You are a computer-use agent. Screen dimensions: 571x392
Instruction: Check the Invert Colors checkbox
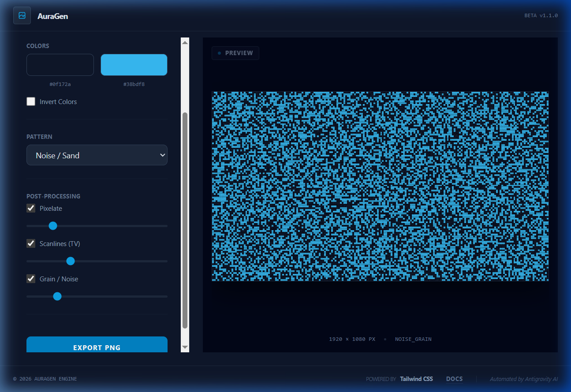click(x=31, y=101)
